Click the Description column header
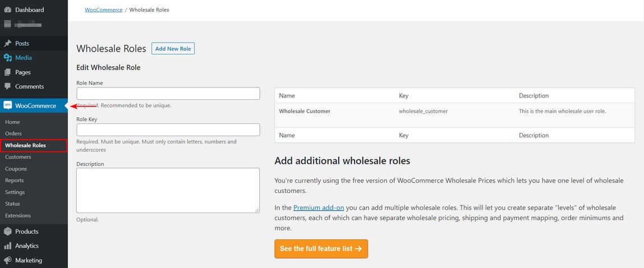The width and height of the screenshot is (644, 268). point(534,96)
